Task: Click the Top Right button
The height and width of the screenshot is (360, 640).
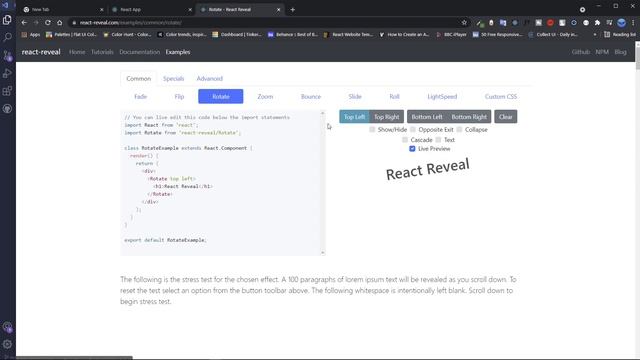Action: pos(387,117)
